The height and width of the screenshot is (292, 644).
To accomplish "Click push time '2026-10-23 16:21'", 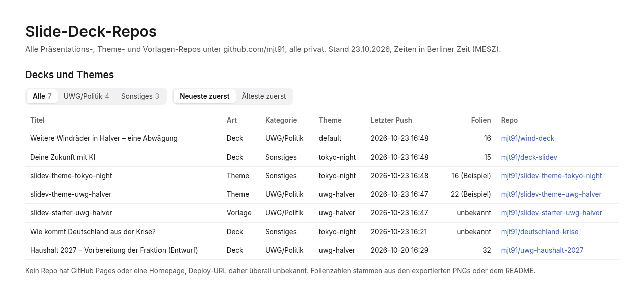I will tap(399, 232).
